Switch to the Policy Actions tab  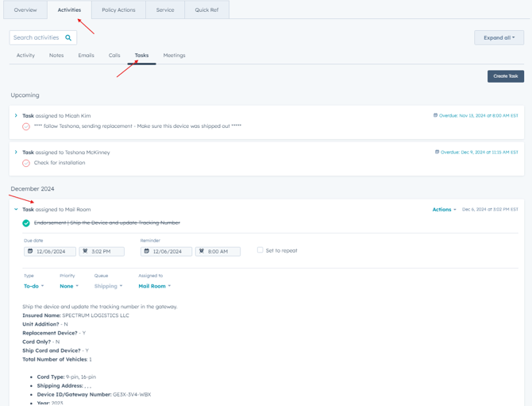tap(118, 10)
